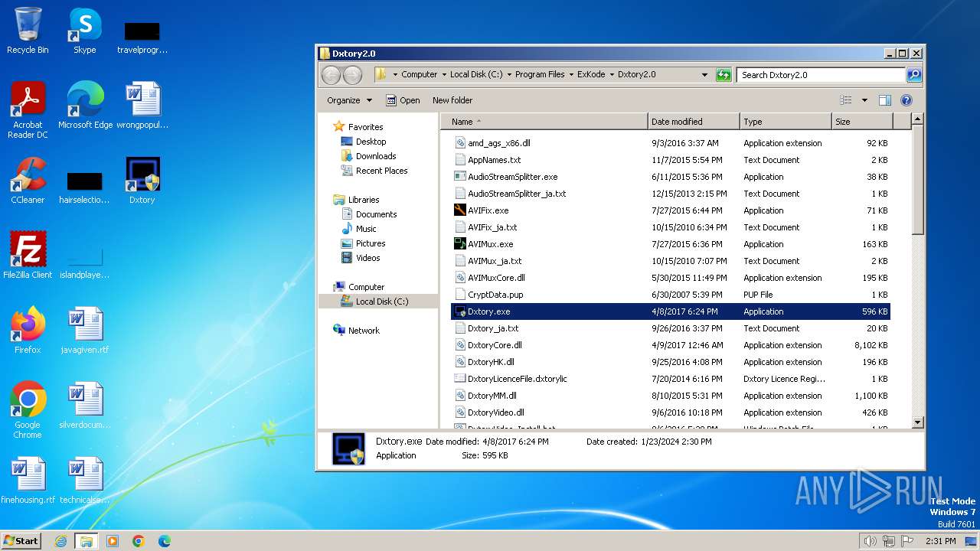Click the Start button
The image size is (980, 551).
21,540
